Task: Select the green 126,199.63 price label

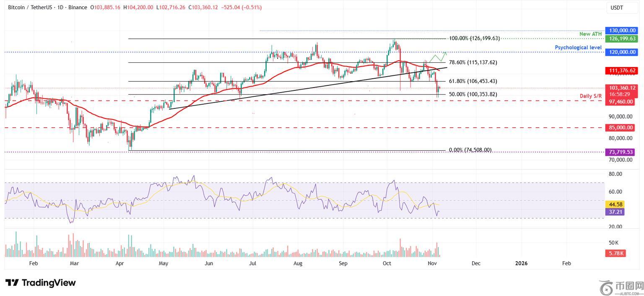Action: click(620, 39)
